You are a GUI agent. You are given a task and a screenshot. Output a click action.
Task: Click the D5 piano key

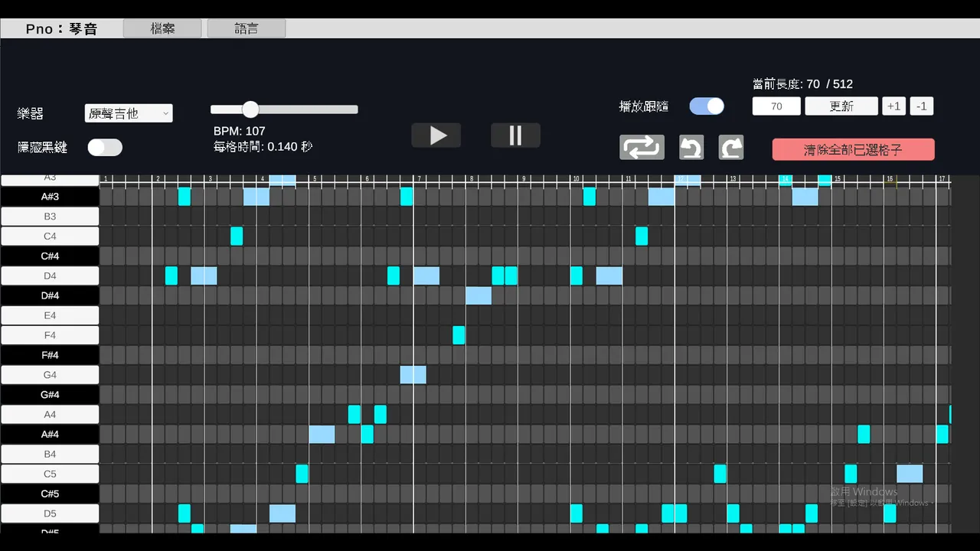coord(50,514)
